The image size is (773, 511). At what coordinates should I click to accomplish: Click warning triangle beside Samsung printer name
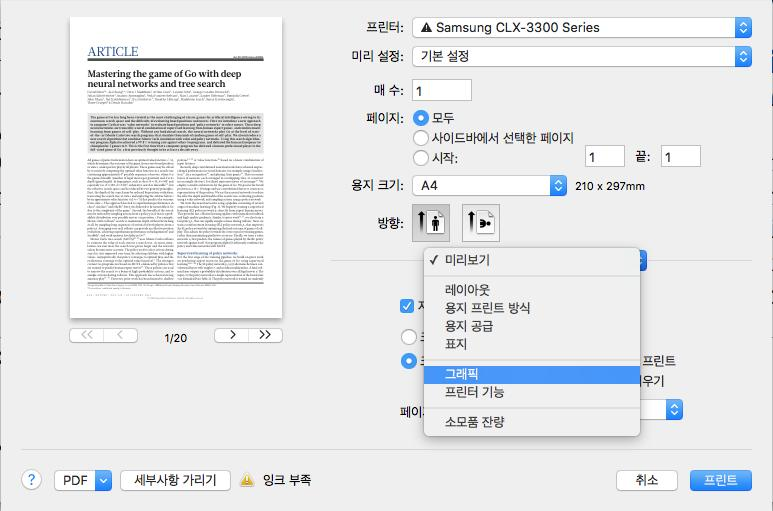click(426, 28)
